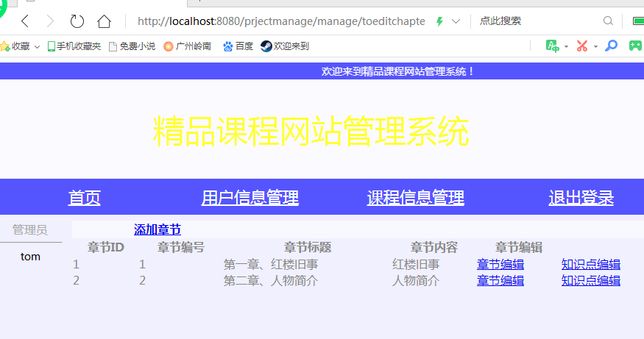Go back with the browser back arrow
This screenshot has width=644, height=339.
click(25, 21)
